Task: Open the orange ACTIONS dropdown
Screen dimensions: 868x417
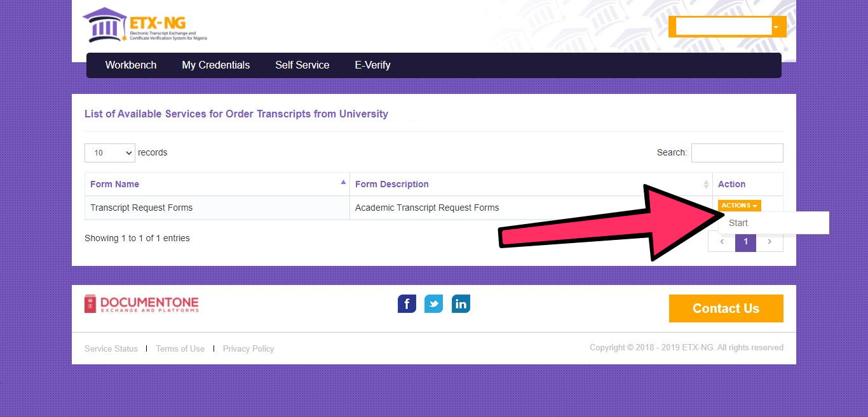Action: pos(738,205)
